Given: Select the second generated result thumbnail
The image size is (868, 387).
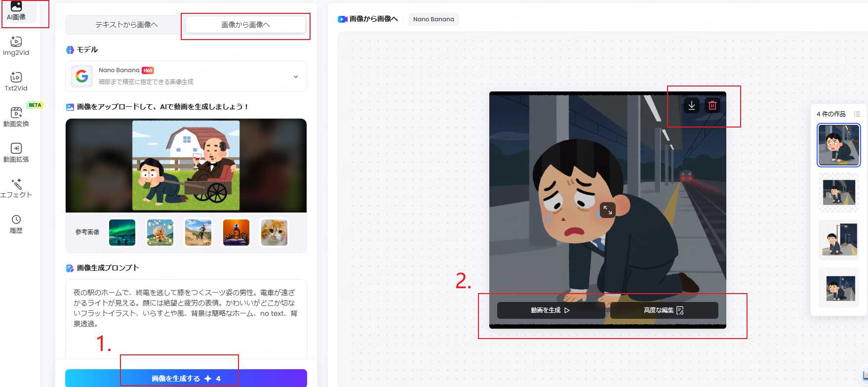Looking at the screenshot, I should [x=839, y=192].
